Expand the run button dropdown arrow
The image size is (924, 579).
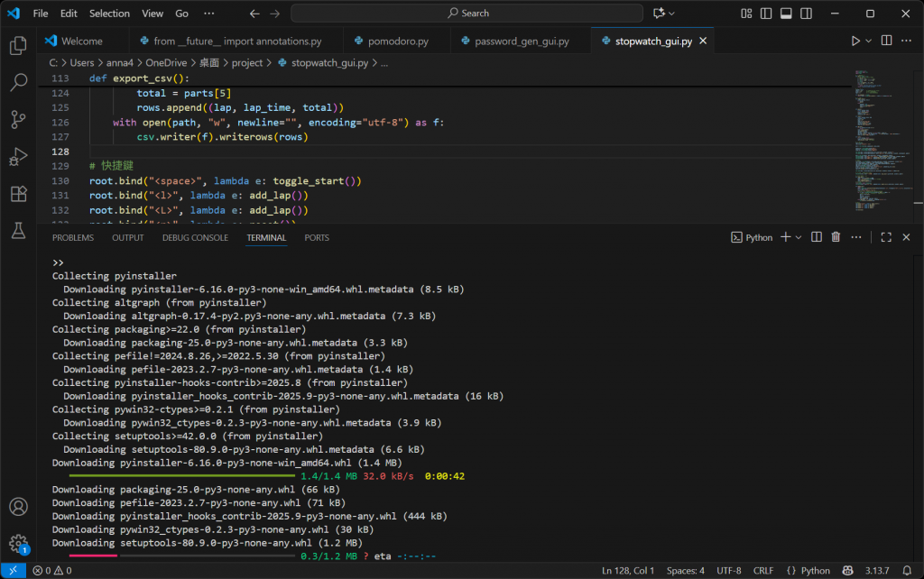point(869,41)
